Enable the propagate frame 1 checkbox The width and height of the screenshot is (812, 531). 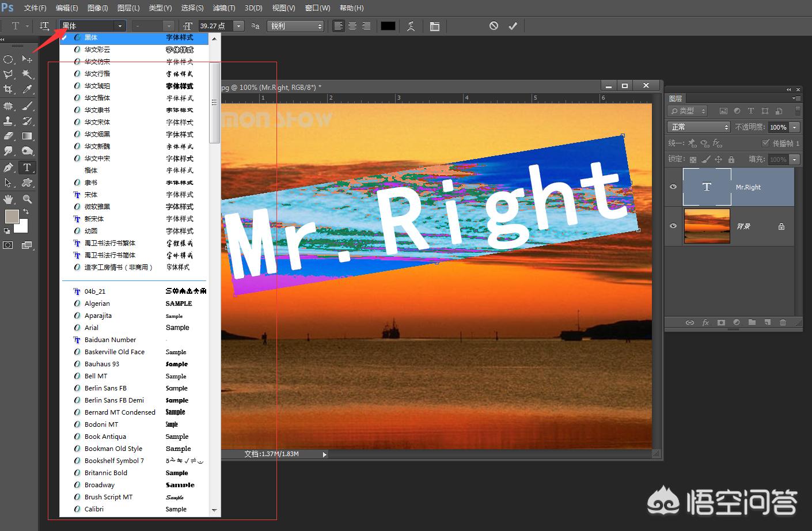tap(765, 143)
